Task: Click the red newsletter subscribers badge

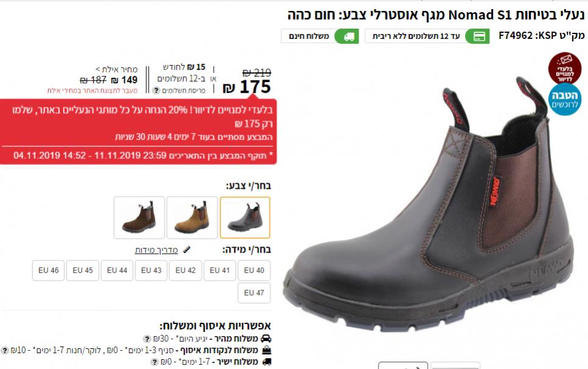Action: [565, 68]
